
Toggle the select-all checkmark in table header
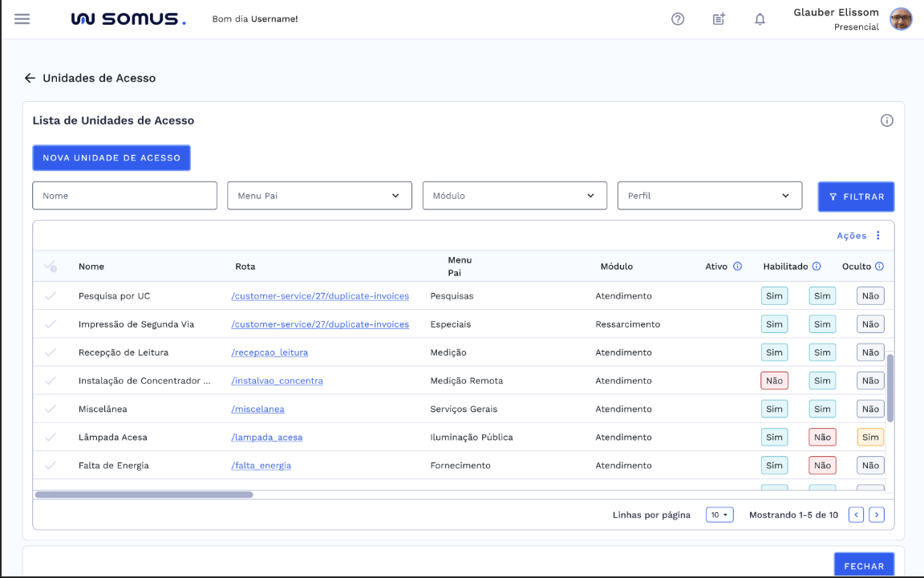tap(50, 267)
